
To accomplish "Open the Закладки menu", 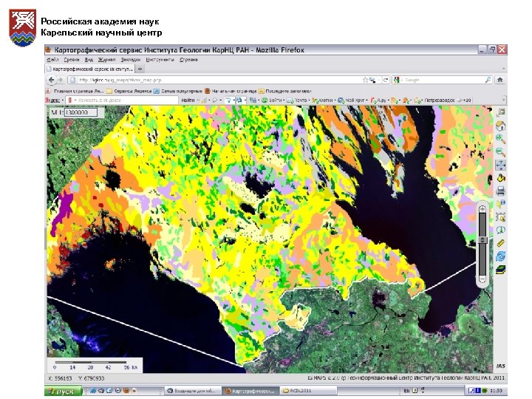I will [x=131, y=60].
